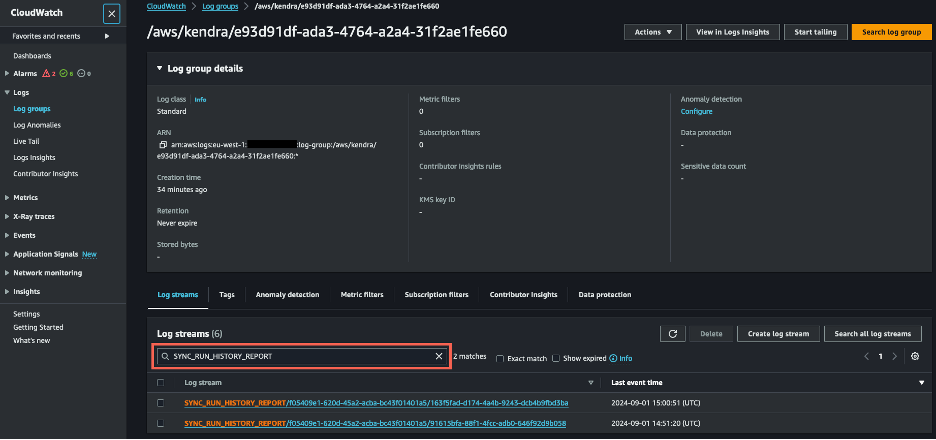Click the OK alarms green check count
Image resolution: width=936 pixels, height=440 pixels.
[x=66, y=73]
